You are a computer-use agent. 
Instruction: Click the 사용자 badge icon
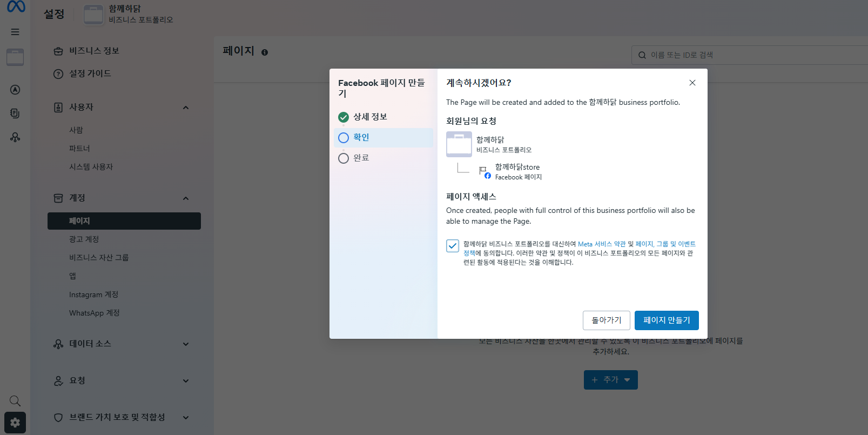(58, 108)
